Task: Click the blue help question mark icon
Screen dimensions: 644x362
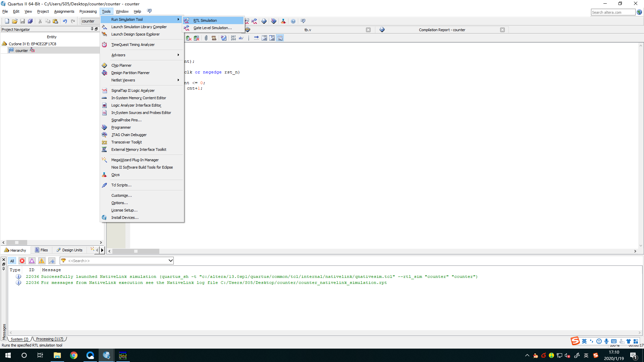Action: [293, 21]
